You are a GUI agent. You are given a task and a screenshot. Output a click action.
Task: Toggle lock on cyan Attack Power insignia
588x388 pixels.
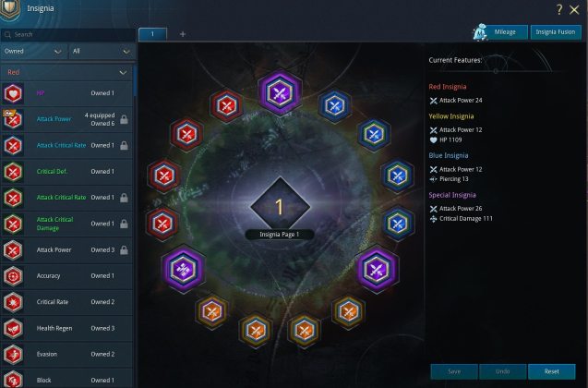(x=124, y=119)
